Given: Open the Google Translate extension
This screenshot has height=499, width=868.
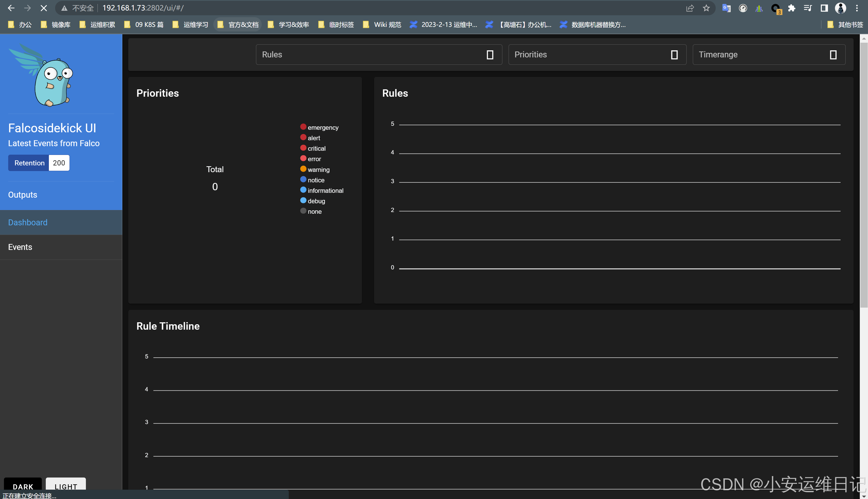Looking at the screenshot, I should click(726, 8).
